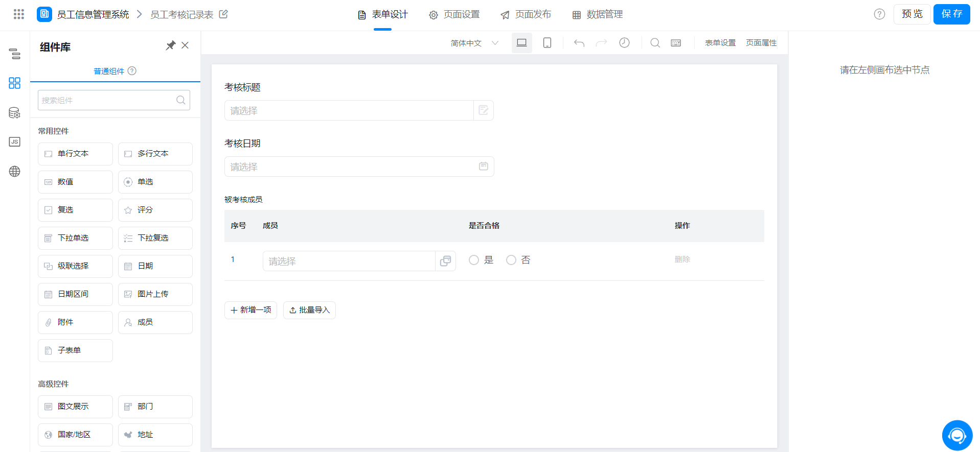
Task: Click the keyboard shortcuts icon
Action: (x=676, y=43)
